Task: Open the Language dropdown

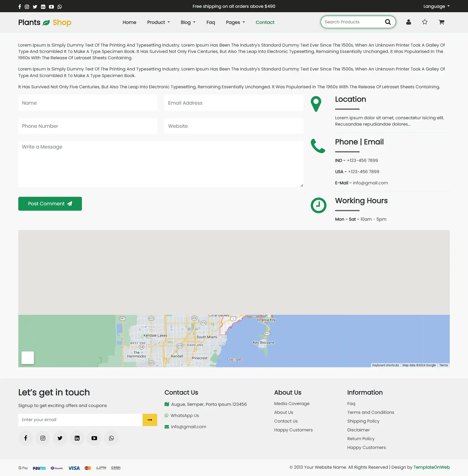Action: (x=436, y=6)
